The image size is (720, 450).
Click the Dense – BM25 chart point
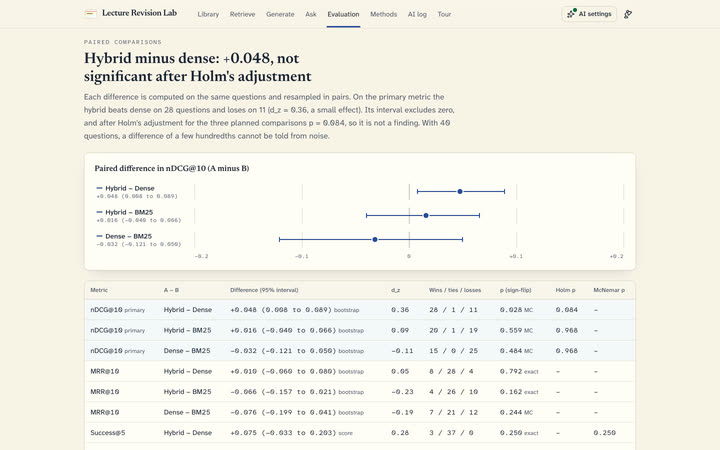[x=375, y=239]
